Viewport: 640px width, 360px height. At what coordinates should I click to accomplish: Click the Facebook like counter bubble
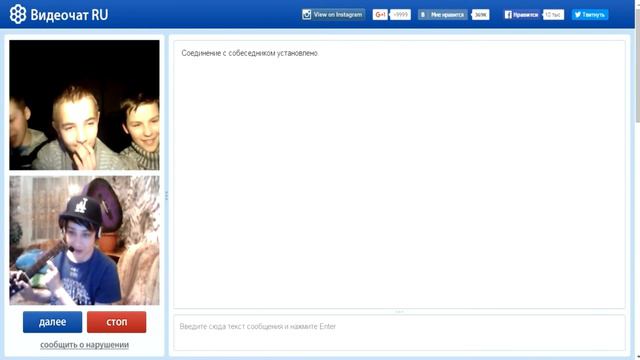click(553, 15)
